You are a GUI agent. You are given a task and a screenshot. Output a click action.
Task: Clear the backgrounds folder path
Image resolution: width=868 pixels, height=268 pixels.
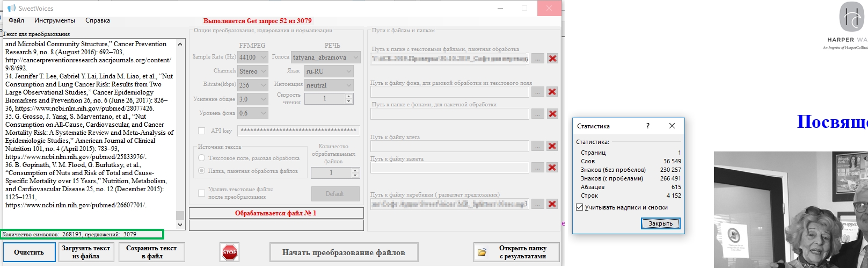pyautogui.click(x=552, y=113)
